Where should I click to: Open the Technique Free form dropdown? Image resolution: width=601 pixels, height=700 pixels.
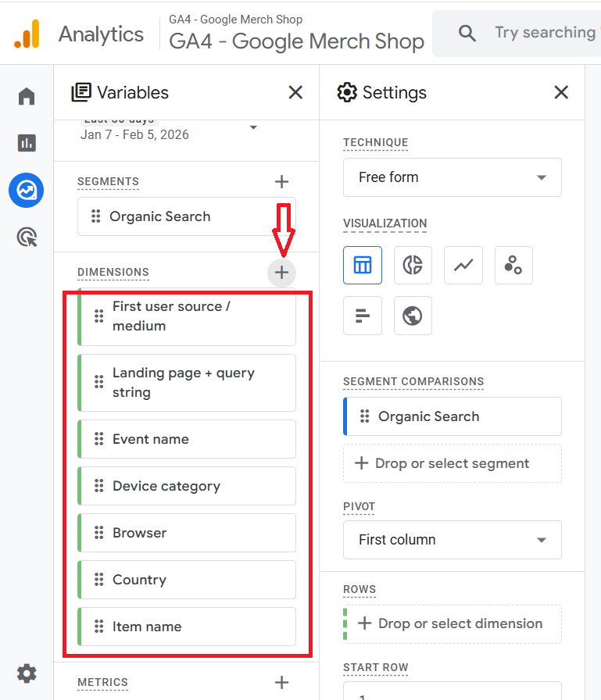[453, 177]
